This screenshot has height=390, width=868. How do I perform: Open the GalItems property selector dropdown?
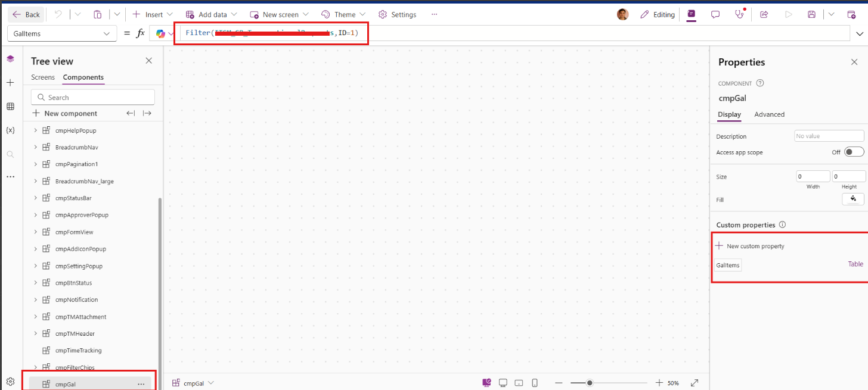click(62, 34)
